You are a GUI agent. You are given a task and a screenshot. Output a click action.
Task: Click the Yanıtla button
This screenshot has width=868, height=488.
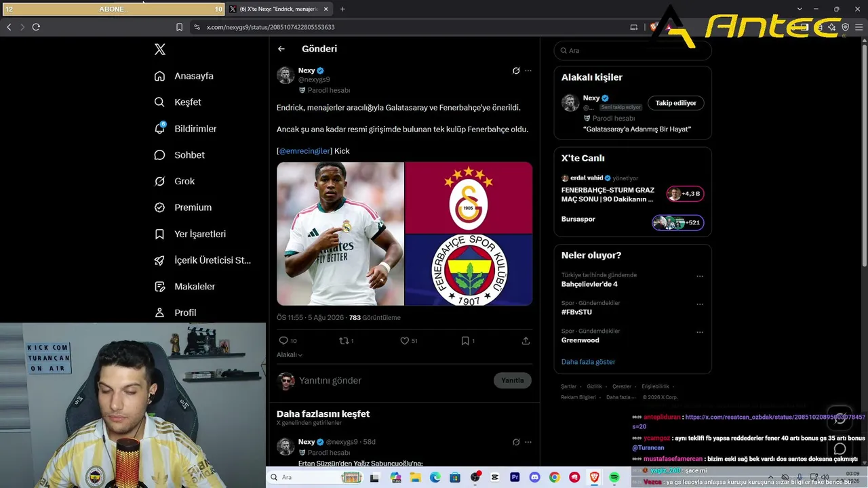click(x=513, y=381)
